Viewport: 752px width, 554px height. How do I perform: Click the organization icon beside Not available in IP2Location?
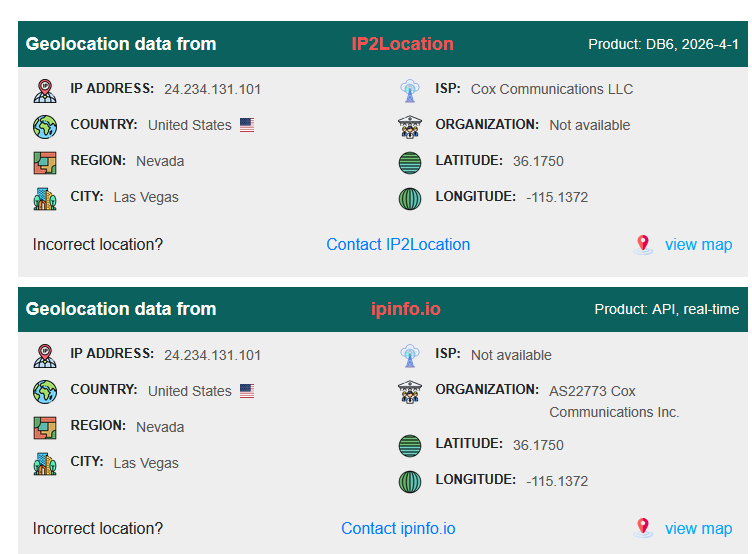click(410, 127)
